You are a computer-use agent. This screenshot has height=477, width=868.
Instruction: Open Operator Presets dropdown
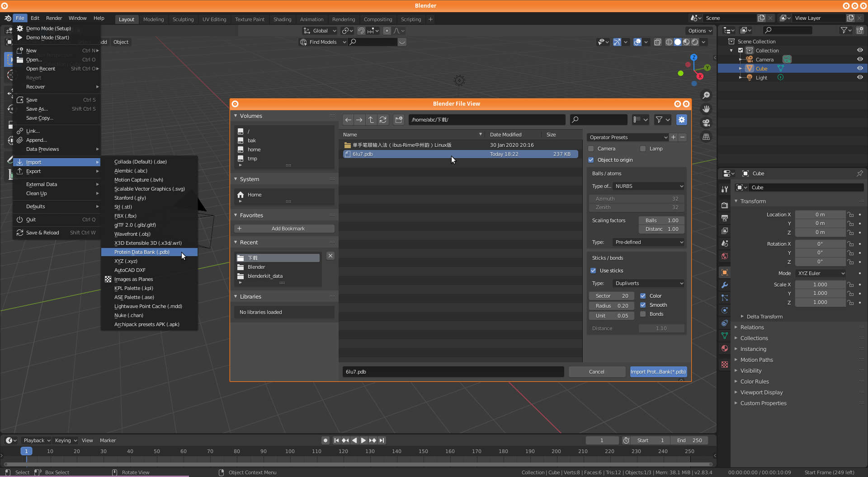[627, 137]
